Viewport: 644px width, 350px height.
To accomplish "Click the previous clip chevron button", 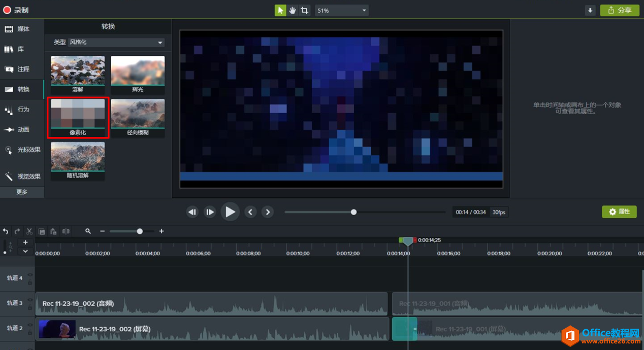I will click(x=250, y=212).
